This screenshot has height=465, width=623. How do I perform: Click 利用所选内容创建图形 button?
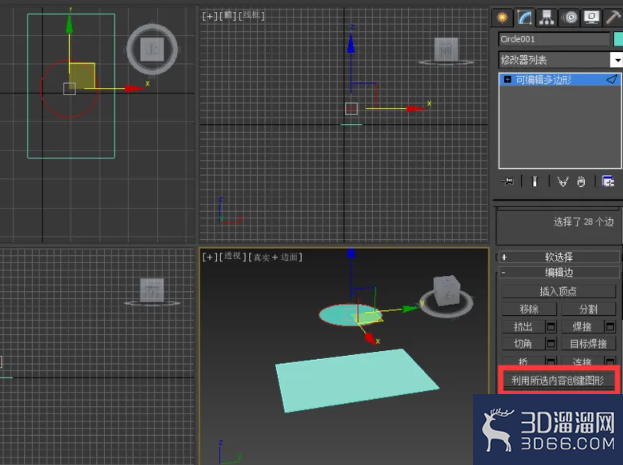click(558, 380)
